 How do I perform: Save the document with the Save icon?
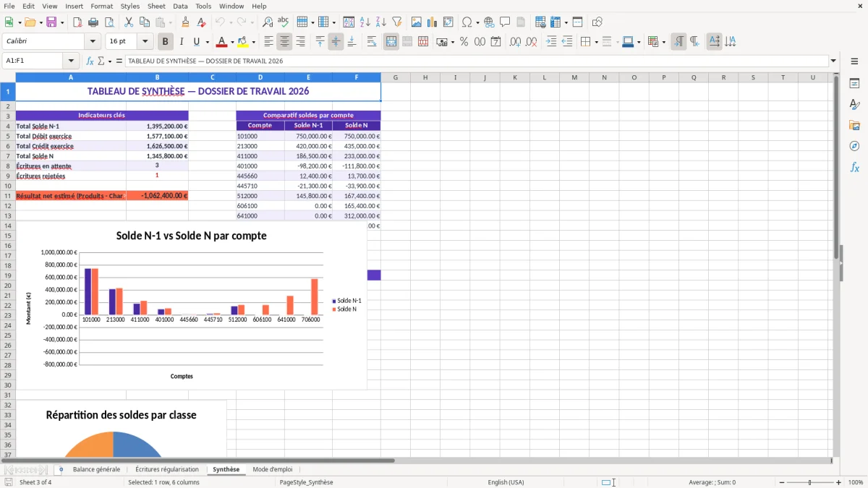coord(51,22)
